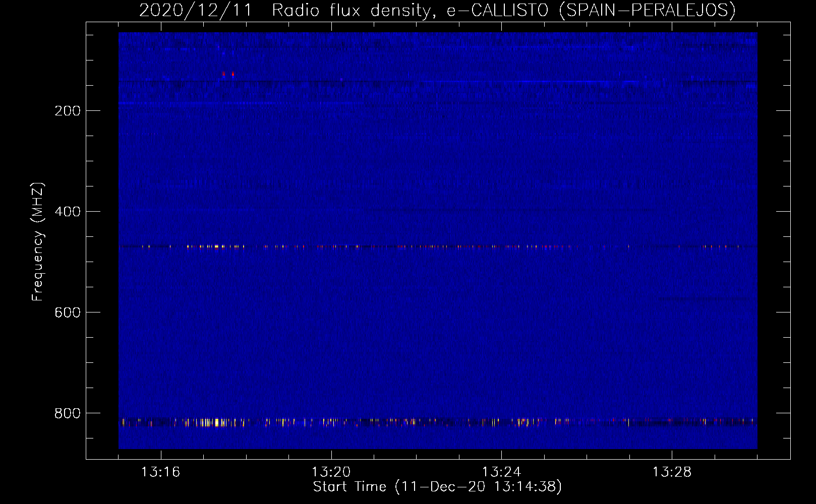Viewport: 816px width, 504px height.
Task: Click the 600 frequency tick label
Action: click(68, 312)
